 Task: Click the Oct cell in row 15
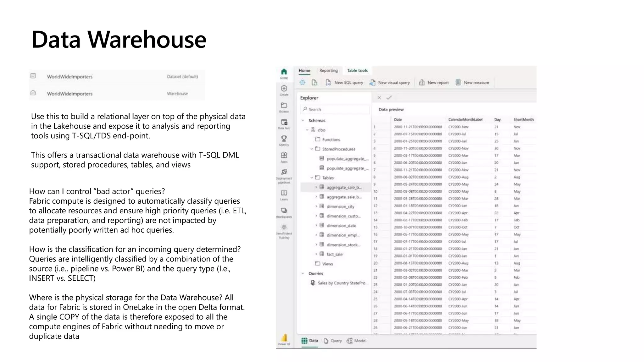point(516,227)
